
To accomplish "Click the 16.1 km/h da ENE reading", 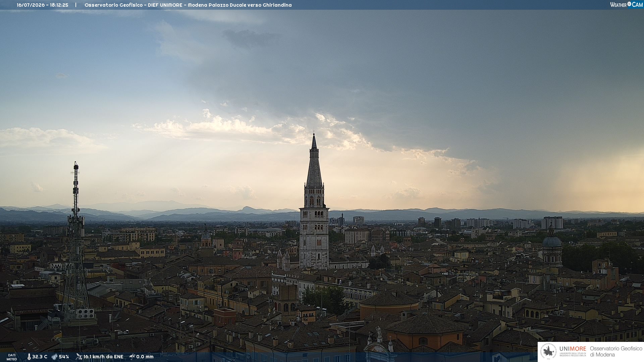I will pos(103,357).
